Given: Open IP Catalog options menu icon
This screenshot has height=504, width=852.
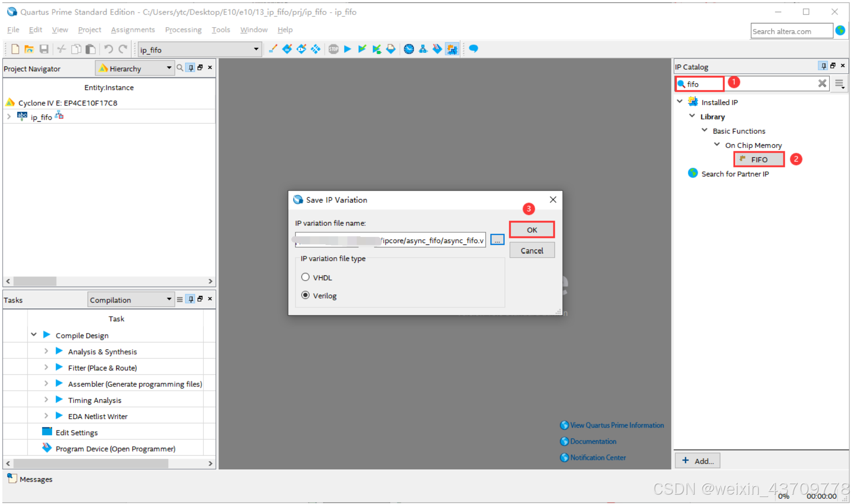Looking at the screenshot, I should click(839, 84).
